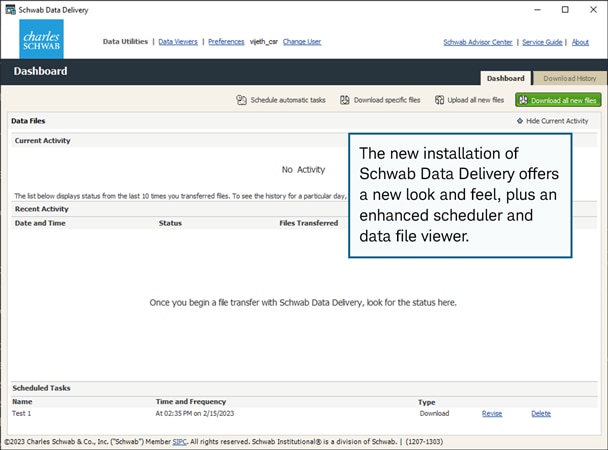Click the vjeth_csr username text
This screenshot has height=450, width=608.
click(x=264, y=41)
